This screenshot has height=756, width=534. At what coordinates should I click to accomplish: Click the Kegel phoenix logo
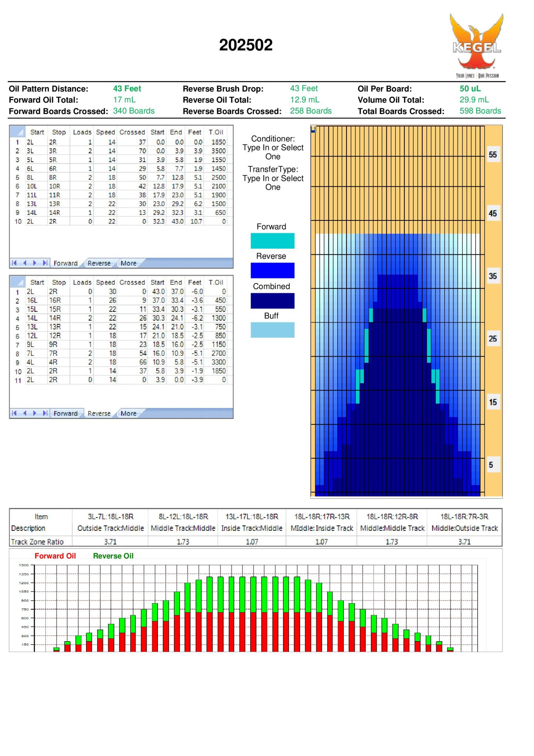pyautogui.click(x=476, y=45)
